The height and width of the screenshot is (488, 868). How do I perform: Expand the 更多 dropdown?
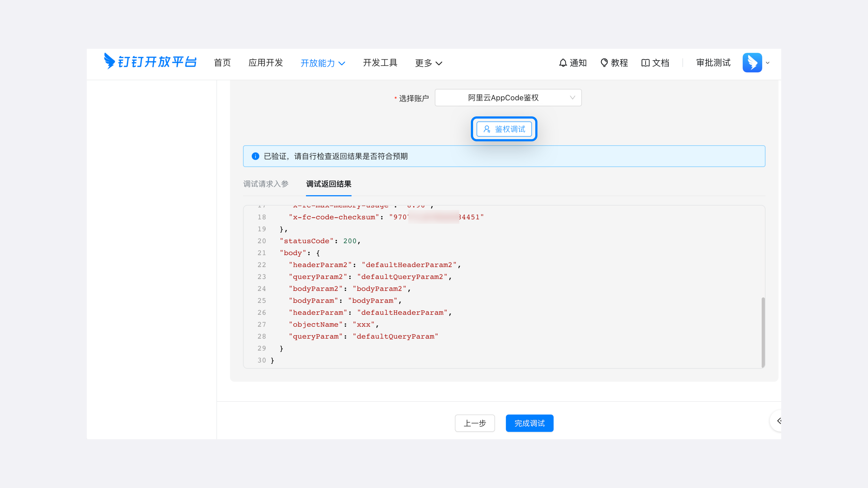[429, 63]
